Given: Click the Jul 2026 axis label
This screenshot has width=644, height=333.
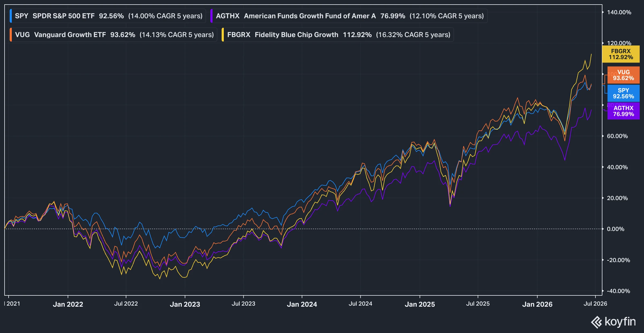Looking at the screenshot, I should point(595,304).
